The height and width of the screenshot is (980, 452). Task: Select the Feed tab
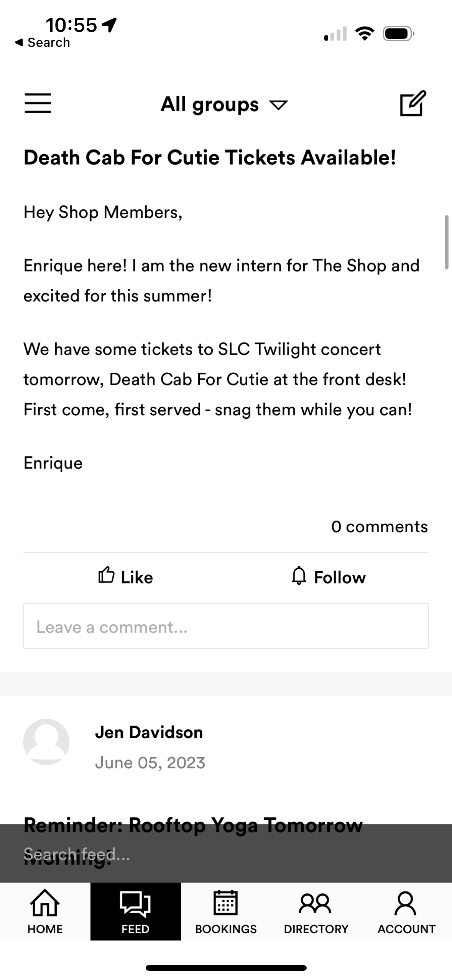click(x=135, y=911)
